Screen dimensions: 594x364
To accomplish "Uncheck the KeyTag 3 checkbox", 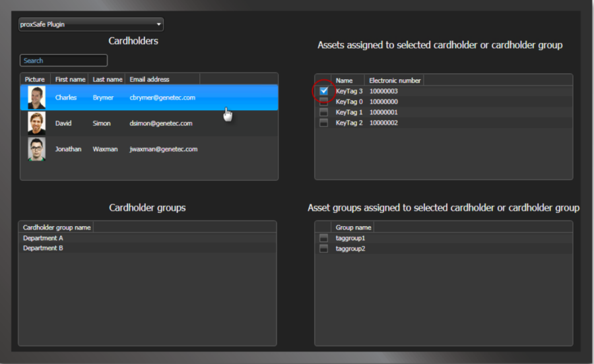I will [323, 91].
